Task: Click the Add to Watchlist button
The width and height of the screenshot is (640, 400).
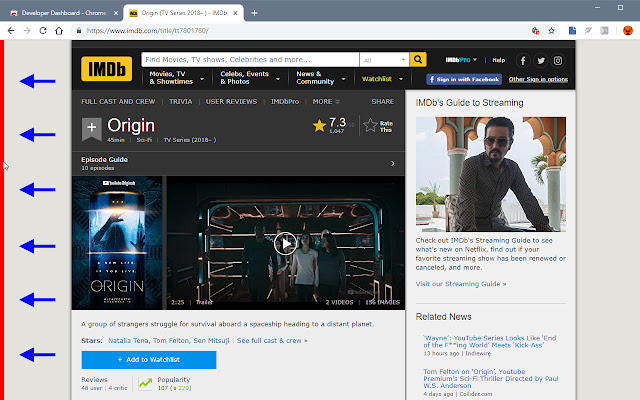Action: (149, 360)
